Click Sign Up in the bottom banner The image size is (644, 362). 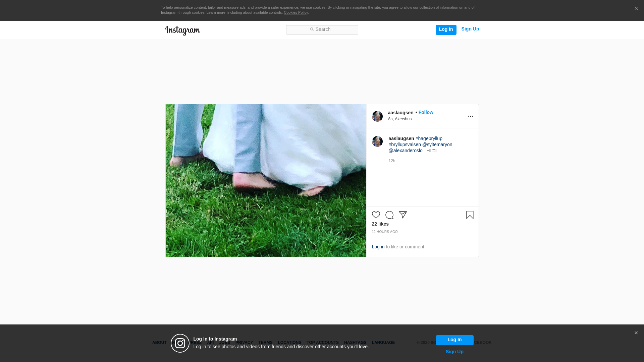(454, 352)
